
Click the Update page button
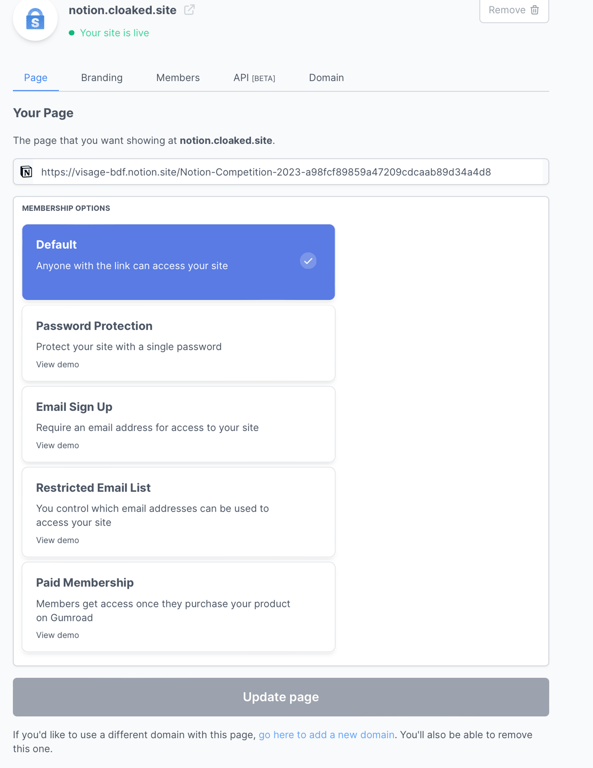[281, 697]
